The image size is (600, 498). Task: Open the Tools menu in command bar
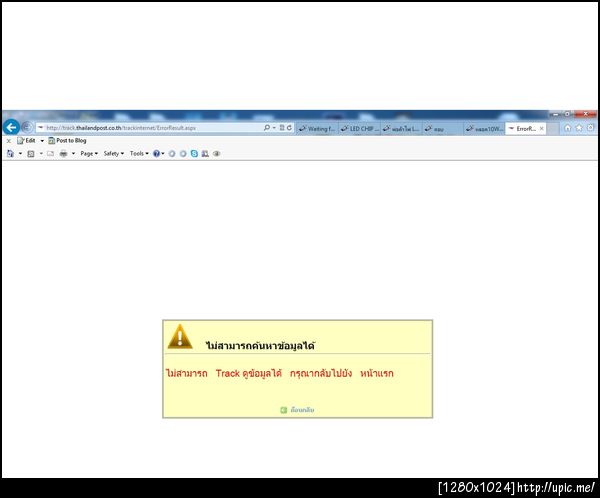point(139,153)
